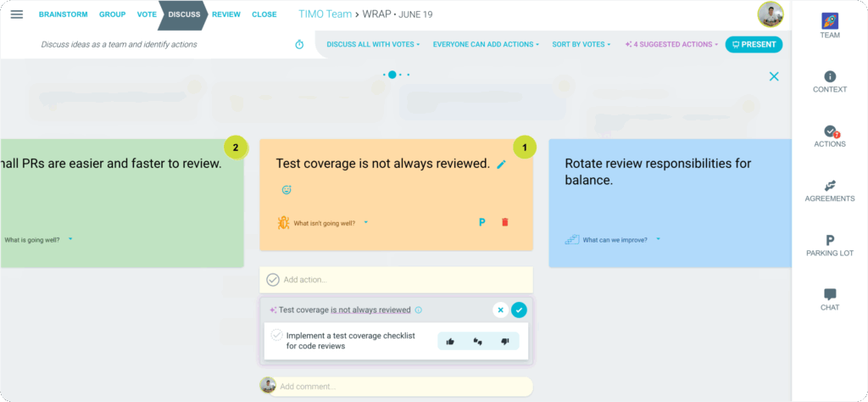Open the Chat sidebar panel
The width and height of the screenshot is (868, 402).
(829, 299)
